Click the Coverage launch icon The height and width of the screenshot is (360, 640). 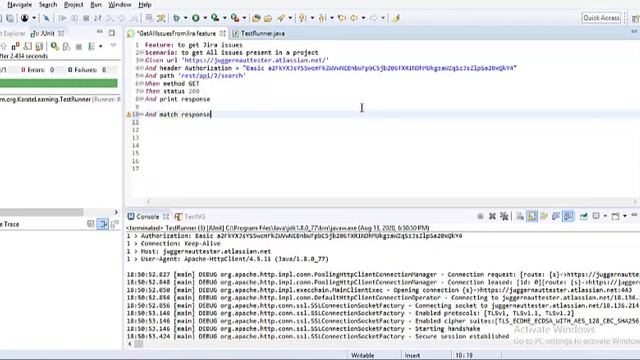tap(215, 18)
